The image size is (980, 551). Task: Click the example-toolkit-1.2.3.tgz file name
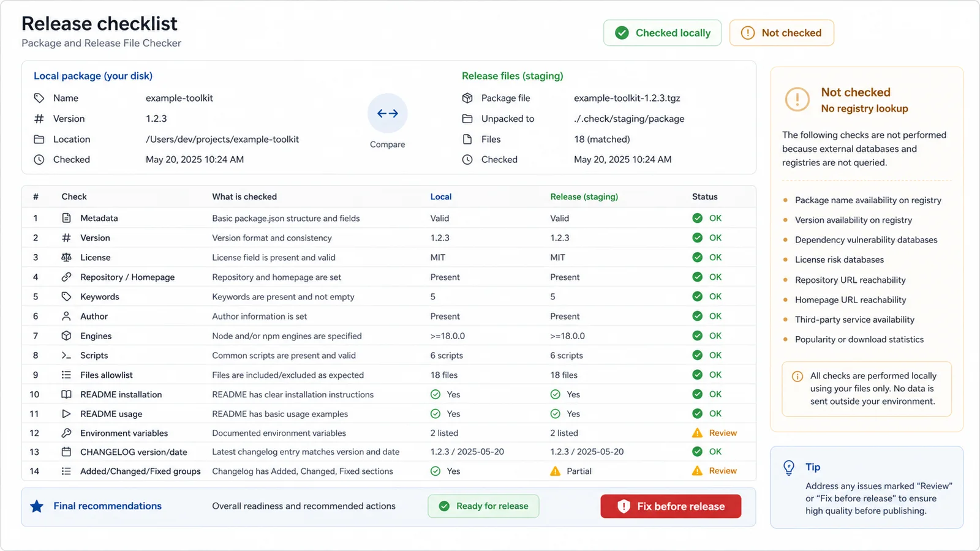(627, 98)
